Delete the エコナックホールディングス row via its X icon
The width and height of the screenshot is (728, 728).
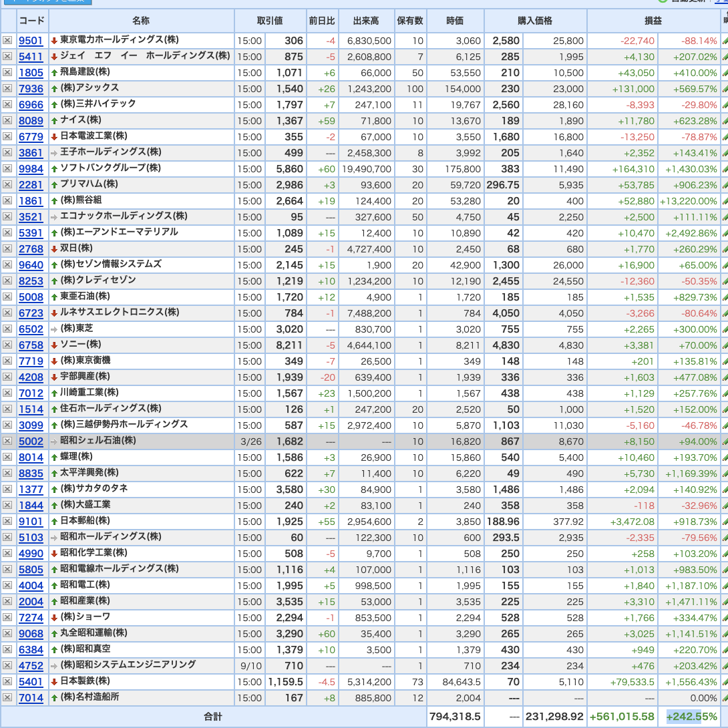[7, 217]
